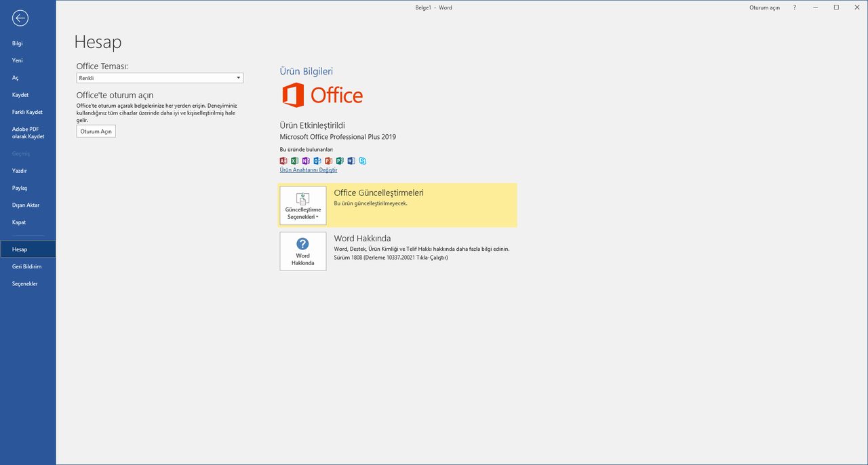868x465 pixels.
Task: Select Farklı Kaydet
Action: (x=28, y=112)
